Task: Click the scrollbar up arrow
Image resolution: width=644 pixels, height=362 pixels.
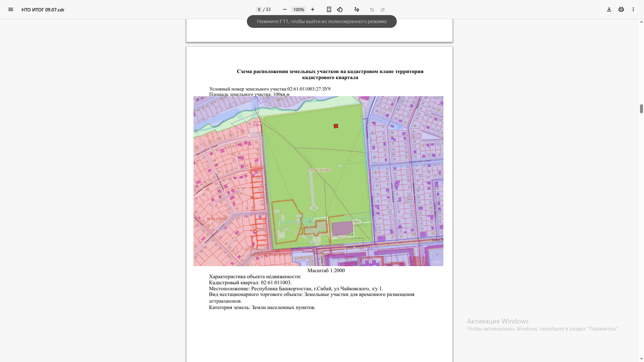Action: [x=641, y=22]
